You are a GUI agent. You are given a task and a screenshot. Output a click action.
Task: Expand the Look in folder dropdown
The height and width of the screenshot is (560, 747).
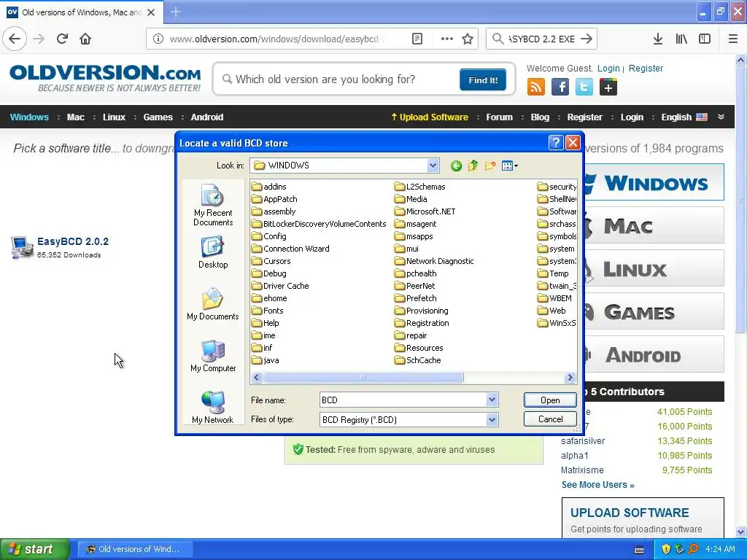433,166
